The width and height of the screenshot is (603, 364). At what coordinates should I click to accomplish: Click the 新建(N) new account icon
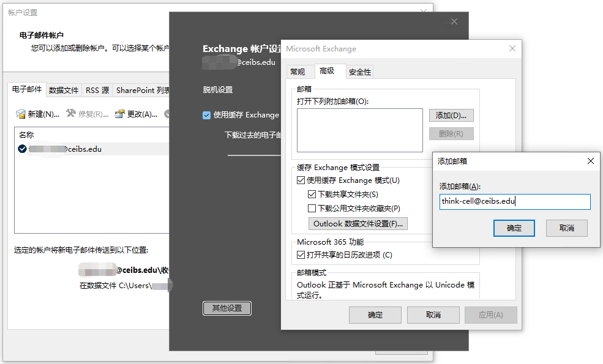click(21, 114)
